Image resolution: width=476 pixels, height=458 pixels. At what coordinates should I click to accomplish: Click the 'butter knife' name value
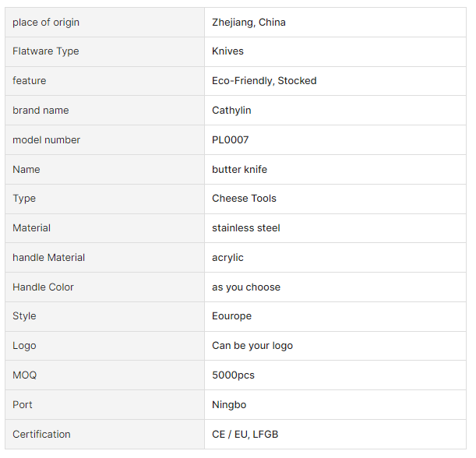tap(239, 169)
